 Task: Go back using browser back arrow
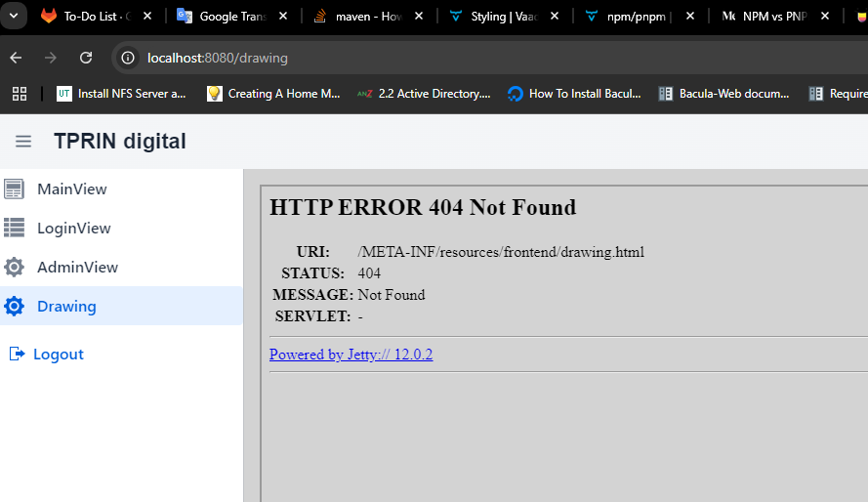point(17,58)
